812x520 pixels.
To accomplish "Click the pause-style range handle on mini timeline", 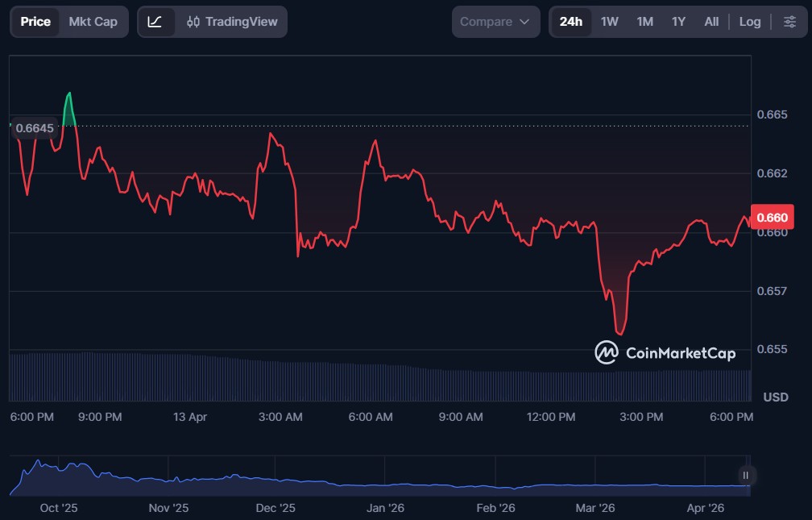I will click(746, 476).
